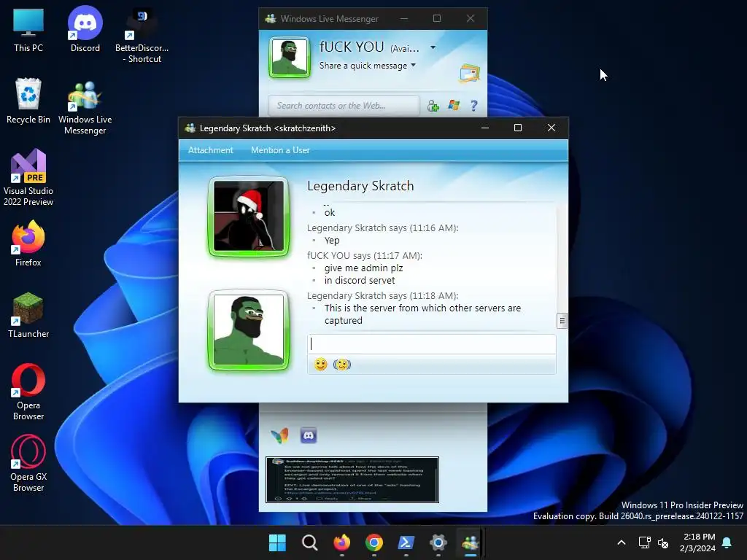Click Discord icon at Messenger bottom
Image resolution: width=747 pixels, height=560 pixels.
point(309,435)
